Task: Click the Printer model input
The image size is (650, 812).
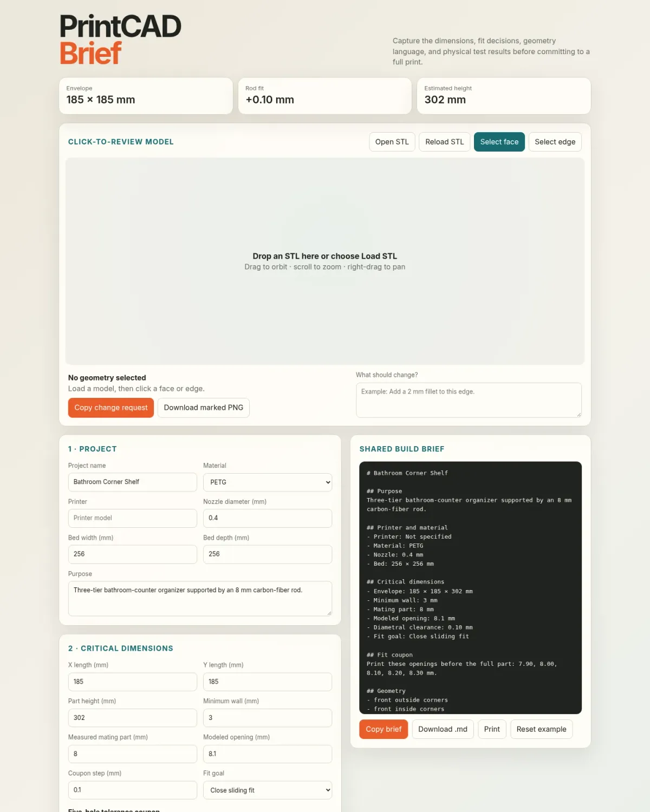Action: coord(132,518)
